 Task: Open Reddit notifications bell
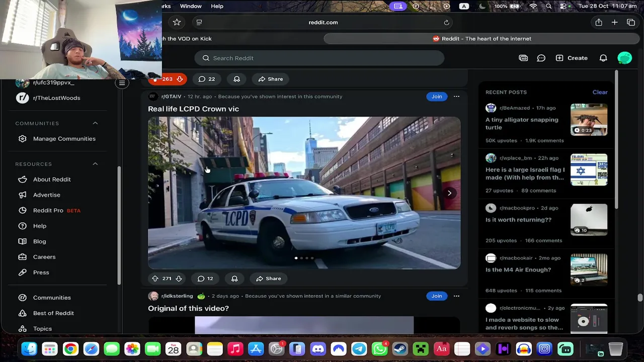pos(603,58)
